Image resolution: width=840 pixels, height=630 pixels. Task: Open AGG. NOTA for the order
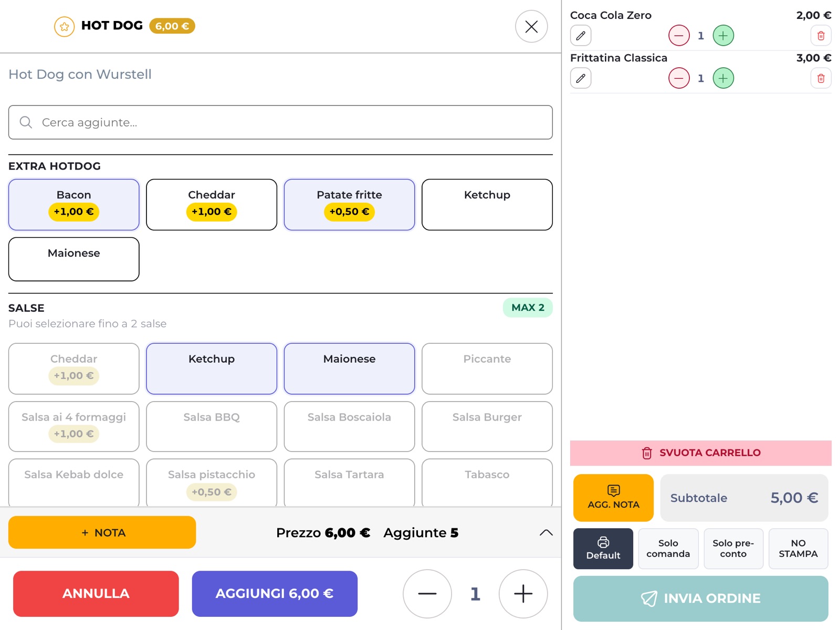click(x=613, y=498)
